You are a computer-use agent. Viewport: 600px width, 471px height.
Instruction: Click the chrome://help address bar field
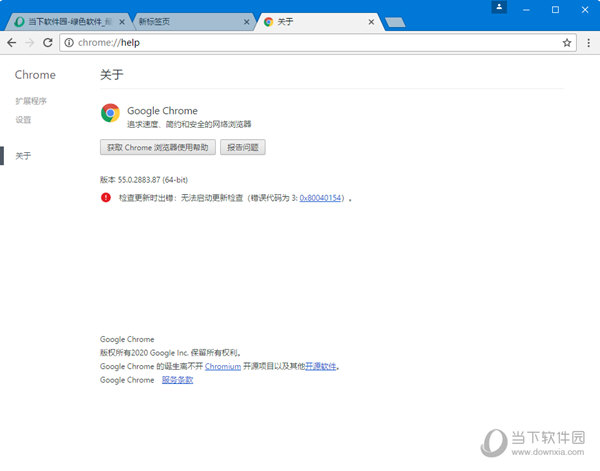pos(300,43)
